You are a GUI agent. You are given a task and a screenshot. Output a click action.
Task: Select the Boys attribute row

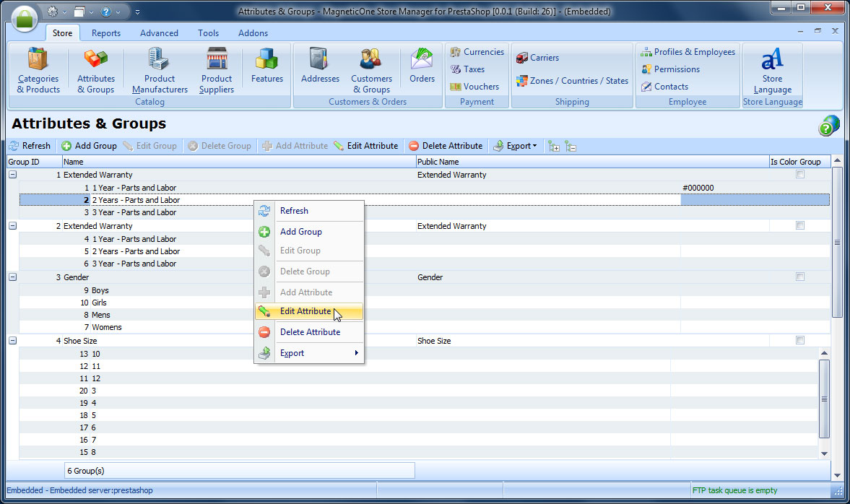(425, 290)
